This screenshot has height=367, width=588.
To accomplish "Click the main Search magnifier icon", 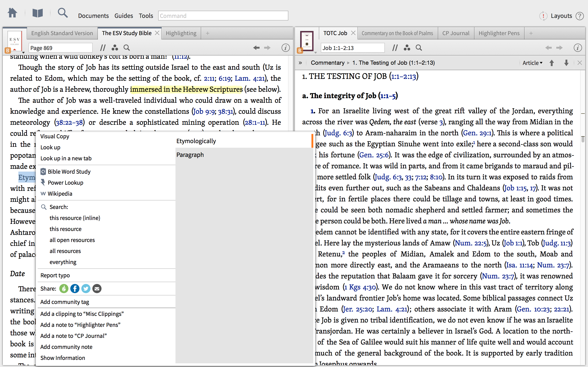I will [x=62, y=13].
